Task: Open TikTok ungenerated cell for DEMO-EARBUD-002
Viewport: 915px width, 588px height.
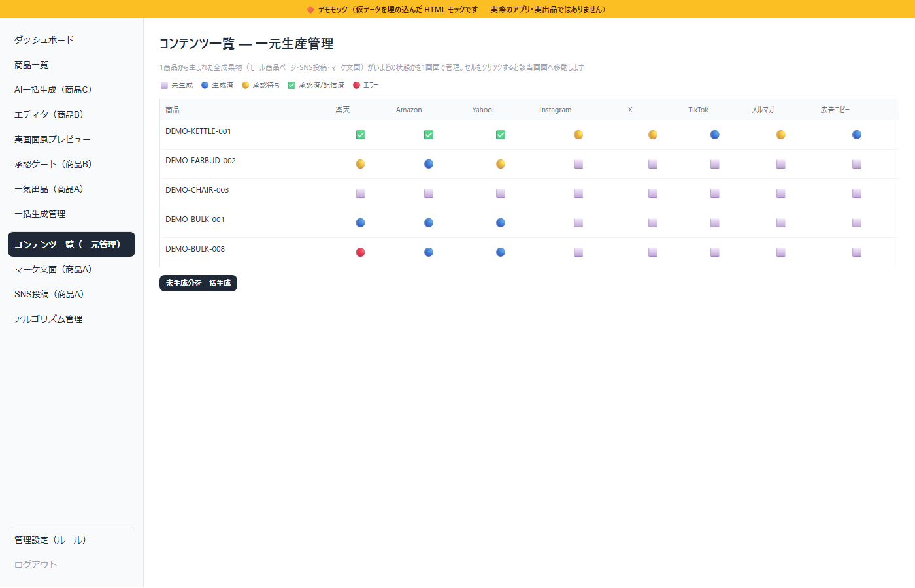Action: (x=715, y=164)
